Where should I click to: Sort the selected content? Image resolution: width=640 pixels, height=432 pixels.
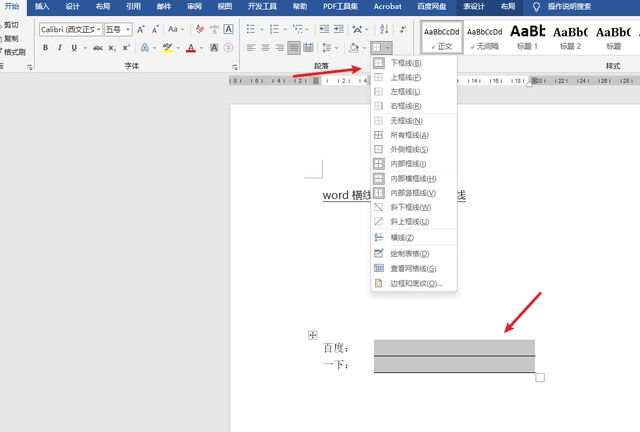click(x=384, y=29)
